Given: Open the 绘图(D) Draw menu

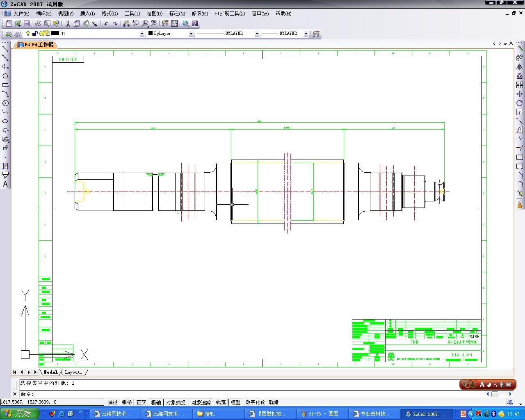Looking at the screenshot, I should pyautogui.click(x=154, y=14).
